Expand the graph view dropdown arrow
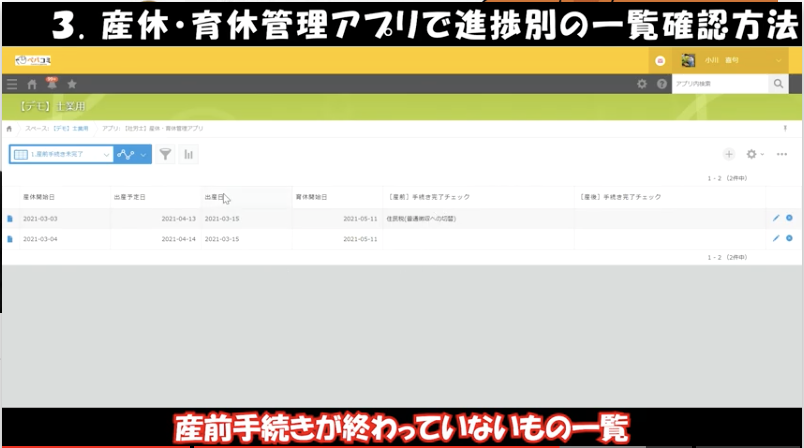804x448 pixels. coord(144,154)
